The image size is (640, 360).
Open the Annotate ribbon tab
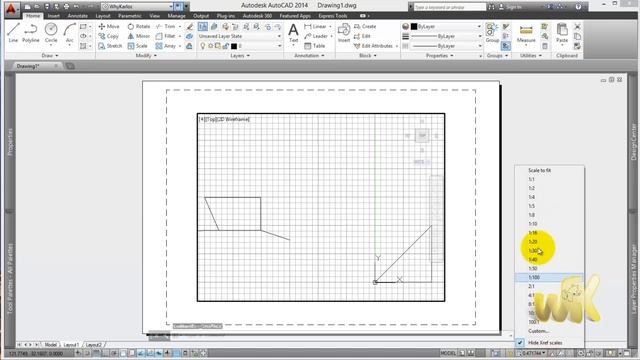pyautogui.click(x=78, y=16)
